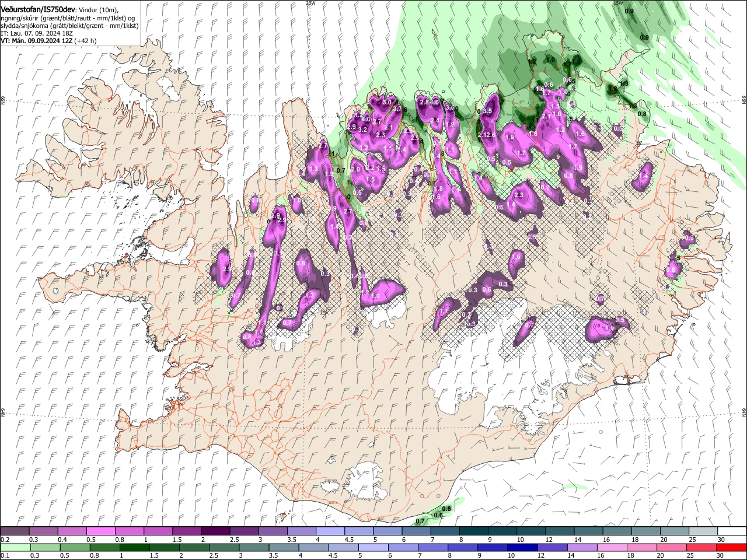Click the 30 label under upper legend

pyautogui.click(x=721, y=540)
